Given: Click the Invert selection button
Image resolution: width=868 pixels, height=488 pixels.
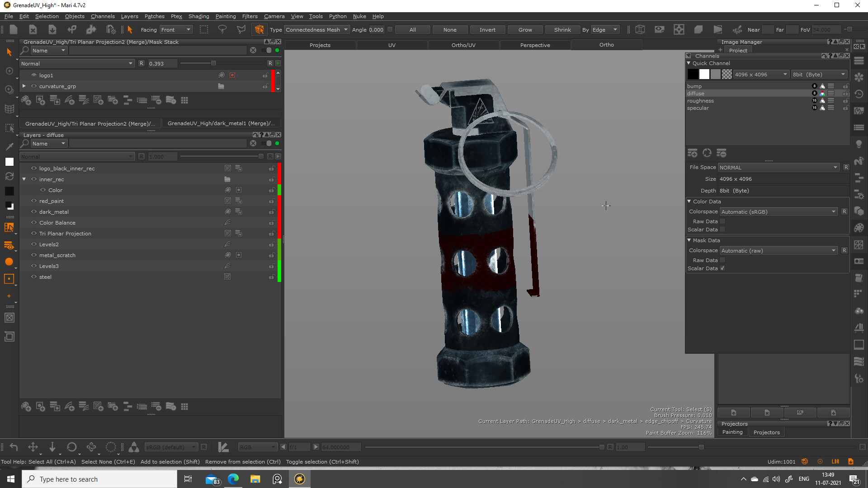Looking at the screenshot, I should click(x=487, y=29).
